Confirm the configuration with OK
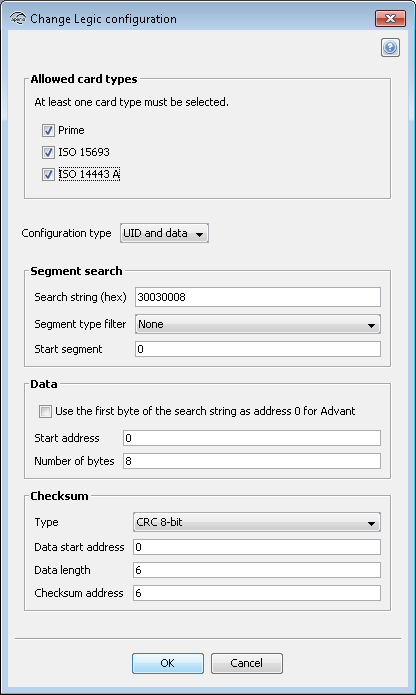 [x=167, y=663]
